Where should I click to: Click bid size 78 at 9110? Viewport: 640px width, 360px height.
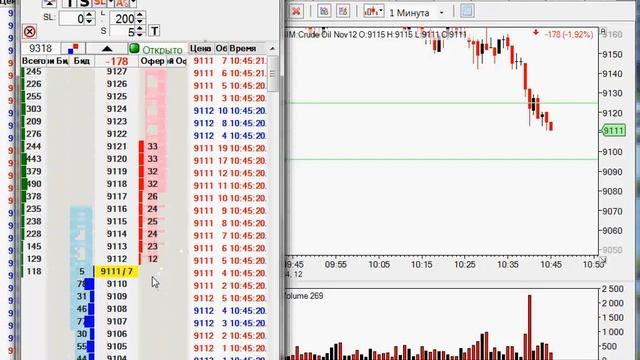pos(82,284)
